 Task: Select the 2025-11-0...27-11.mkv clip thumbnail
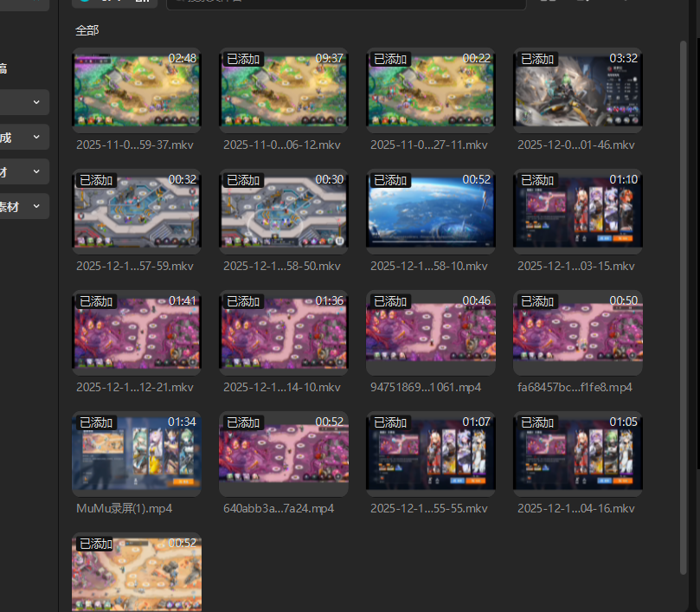(431, 90)
